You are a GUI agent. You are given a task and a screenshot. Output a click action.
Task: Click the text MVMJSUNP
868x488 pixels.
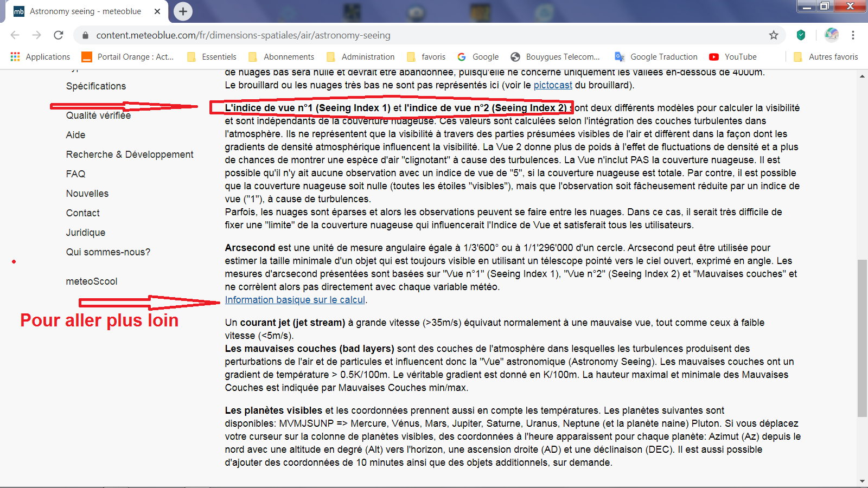307,423
